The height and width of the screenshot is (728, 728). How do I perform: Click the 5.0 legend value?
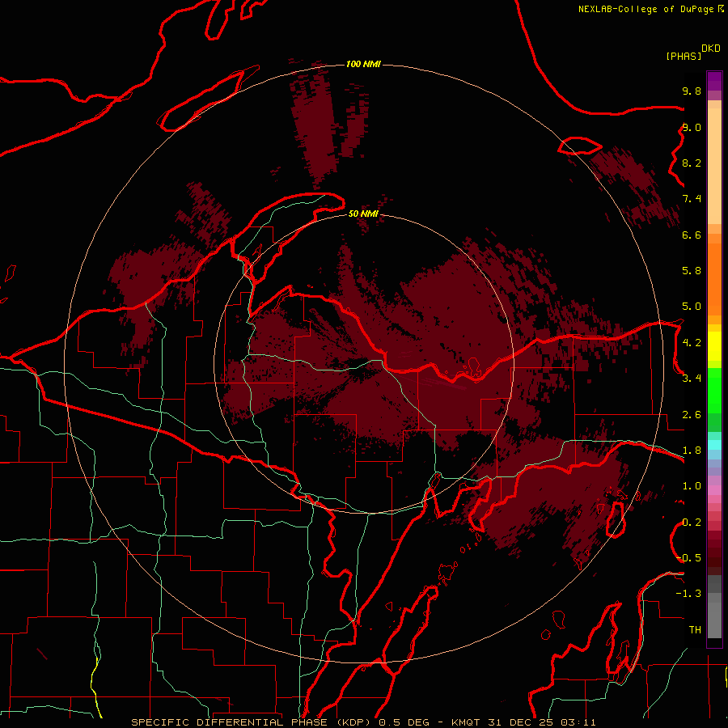[x=692, y=307]
